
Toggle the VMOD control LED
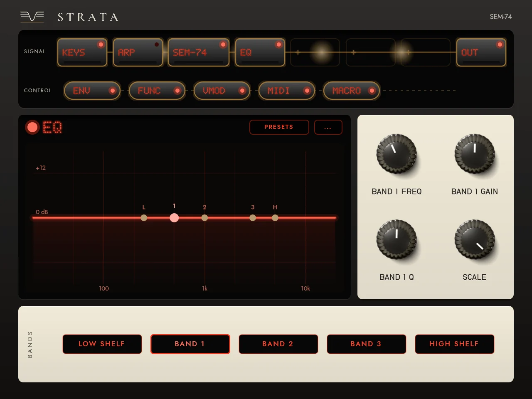pos(242,91)
